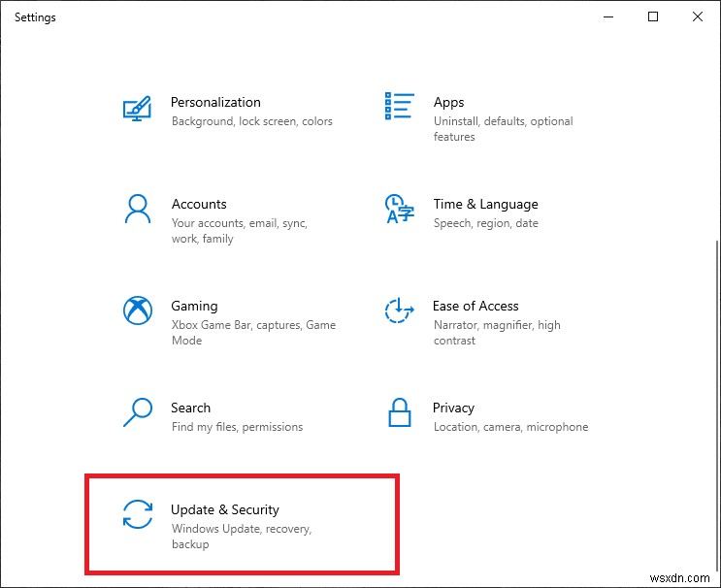Click the Ease of Access icon
Image resolution: width=721 pixels, height=588 pixels.
pyautogui.click(x=399, y=310)
